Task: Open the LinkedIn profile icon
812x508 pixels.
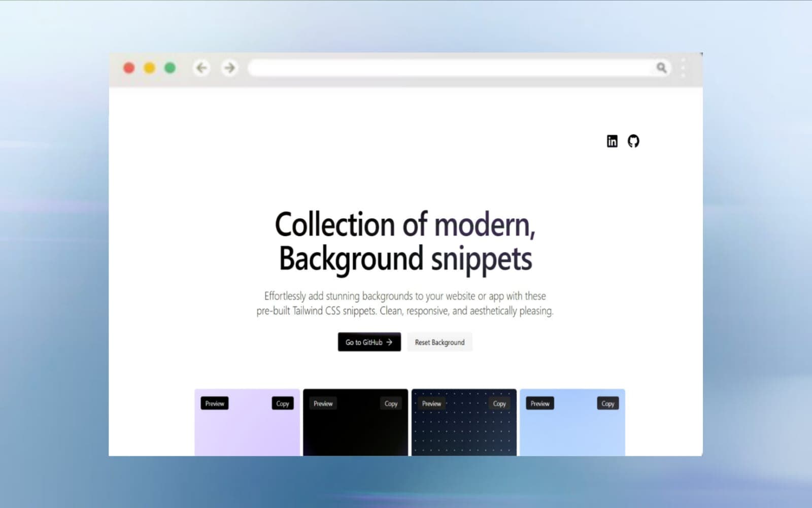Action: click(x=612, y=141)
